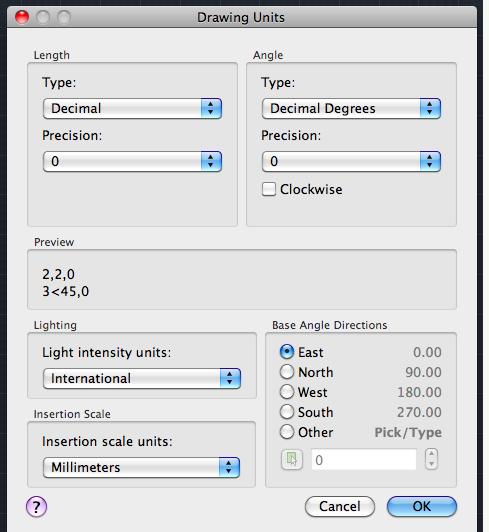Select the North base angle direction
The width and height of the screenshot is (489, 532).
[287, 372]
